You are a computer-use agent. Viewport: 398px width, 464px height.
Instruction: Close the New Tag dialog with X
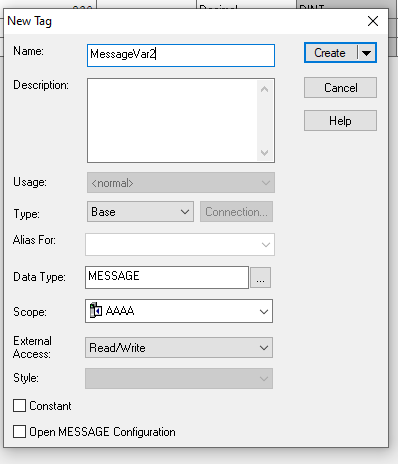[x=373, y=21]
